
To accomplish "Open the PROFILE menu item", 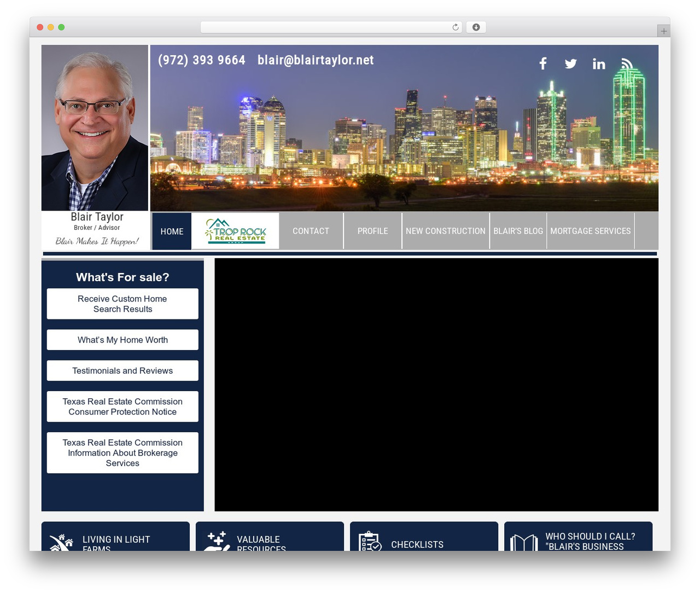I will [x=372, y=231].
